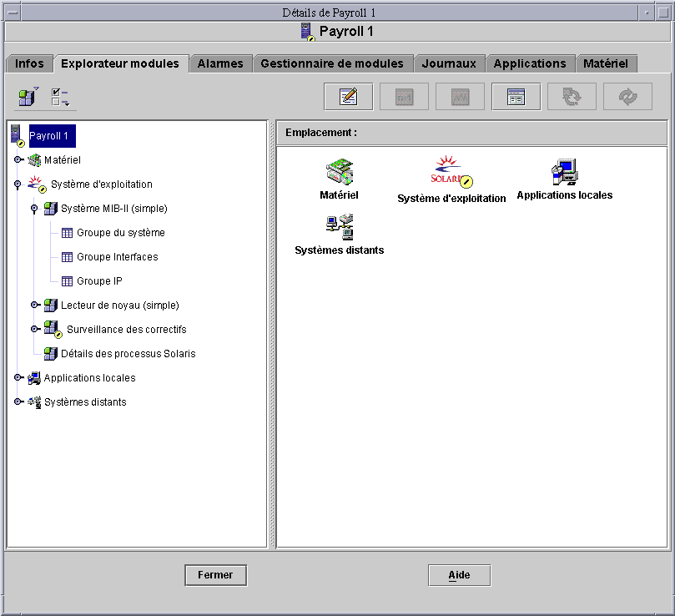
Task: Click the Solaris sun icon in tree
Action: point(37,184)
